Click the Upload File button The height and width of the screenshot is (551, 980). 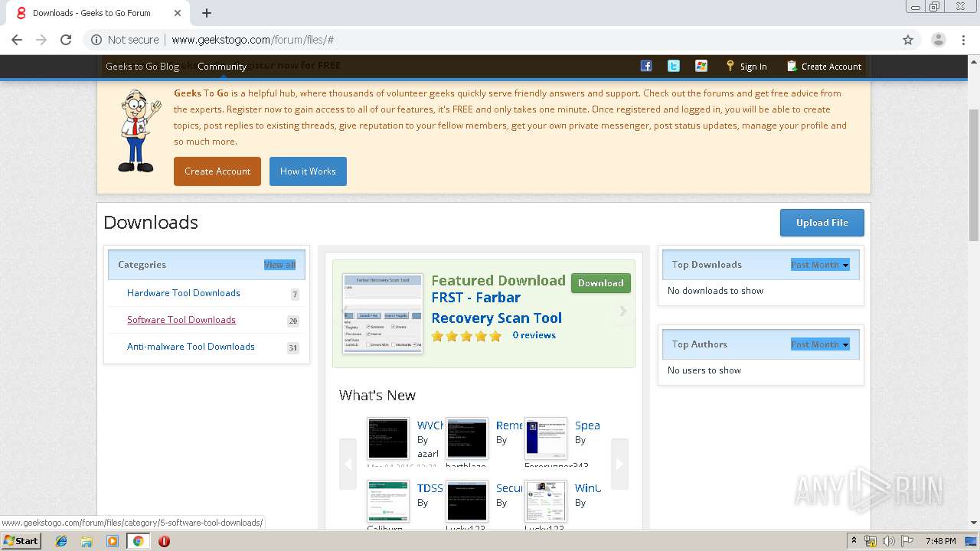822,223
